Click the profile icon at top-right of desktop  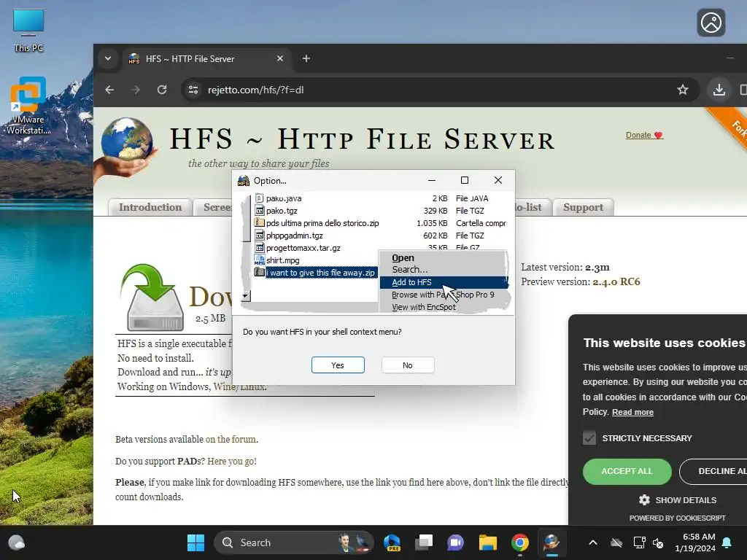click(x=711, y=23)
